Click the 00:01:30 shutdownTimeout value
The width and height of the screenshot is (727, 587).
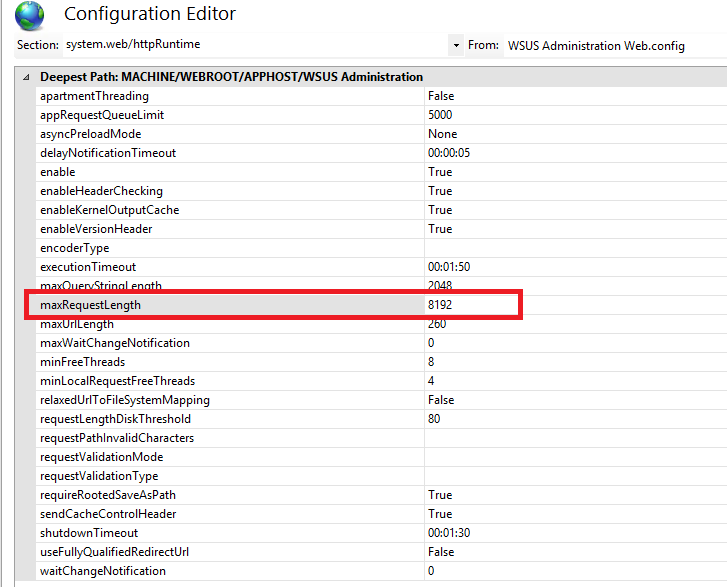448,533
